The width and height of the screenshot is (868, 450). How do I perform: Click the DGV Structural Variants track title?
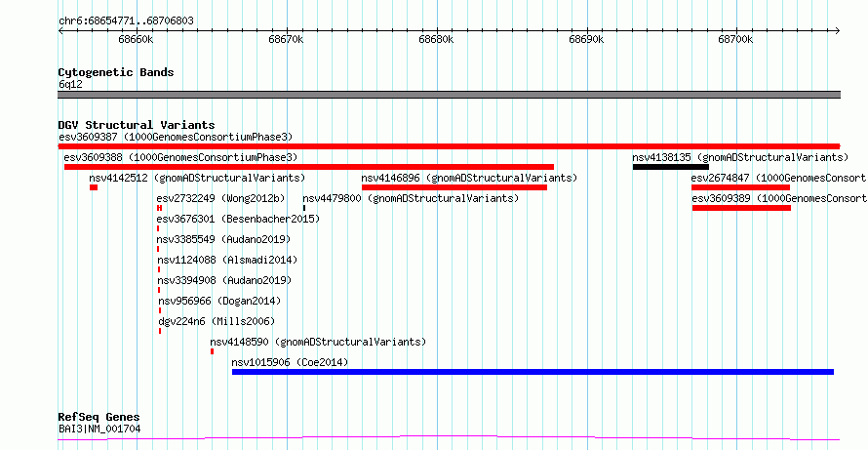point(137,125)
